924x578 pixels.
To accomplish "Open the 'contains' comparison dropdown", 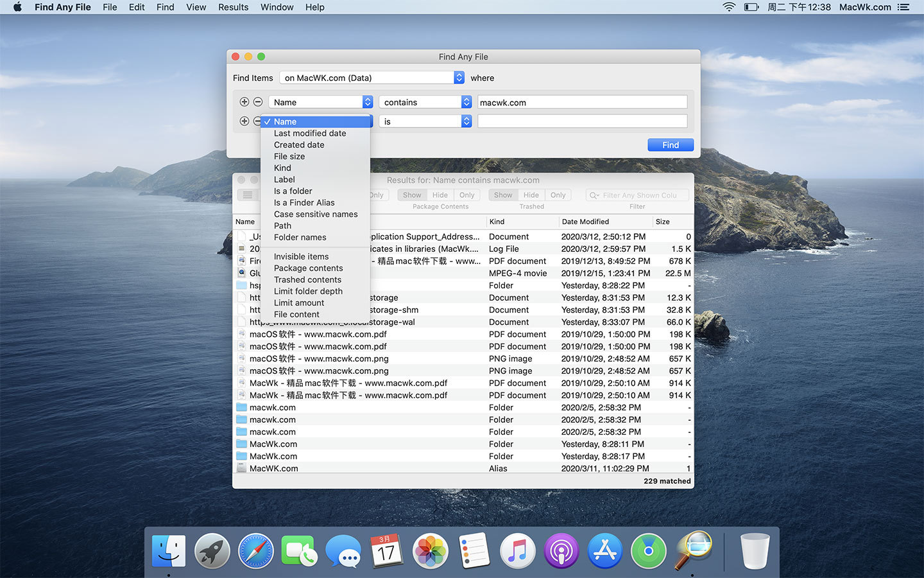I will pyautogui.click(x=425, y=102).
